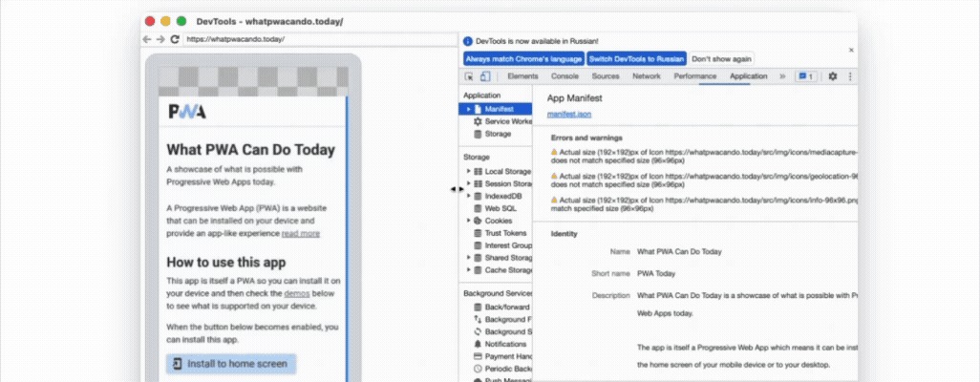Viewport: 980px width, 382px height.
Task: Select the Notifications label
Action: click(505, 344)
